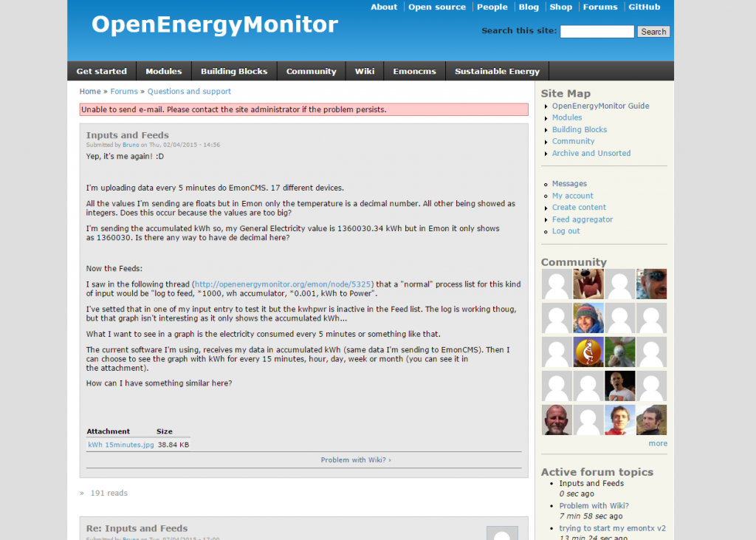Open the Open source top link
Screen dimensions: 756x540
click(437, 7)
